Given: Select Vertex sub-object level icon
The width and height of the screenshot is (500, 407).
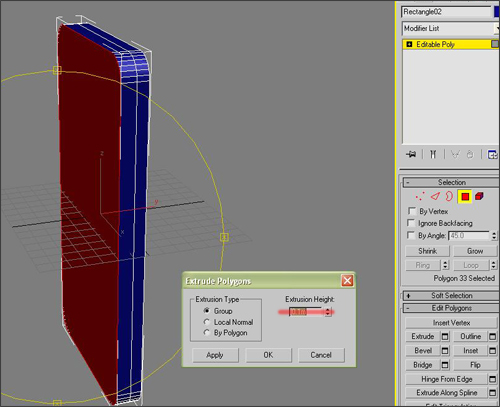Looking at the screenshot, I should point(420,196).
